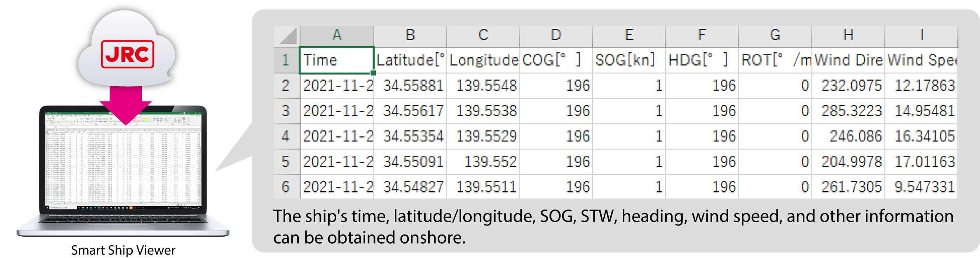Select column A header
This screenshot has width=980, height=258.
(x=337, y=35)
